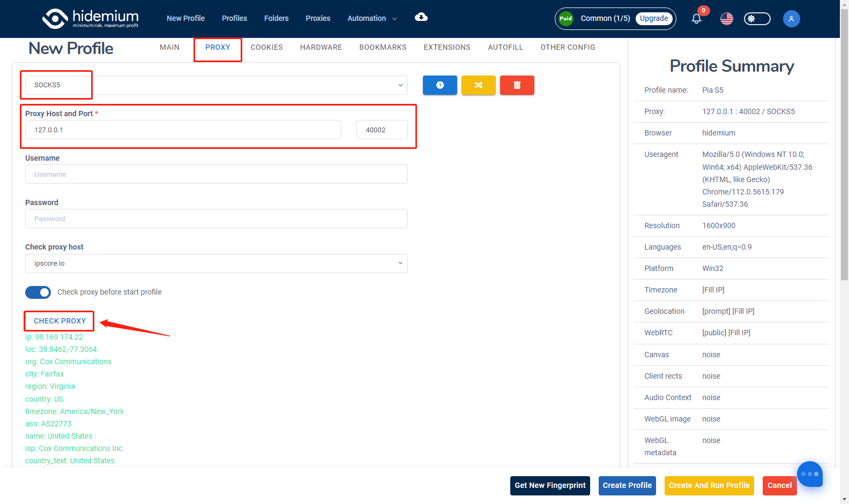
Task: Click the yellow shuffle proxy button
Action: point(478,85)
